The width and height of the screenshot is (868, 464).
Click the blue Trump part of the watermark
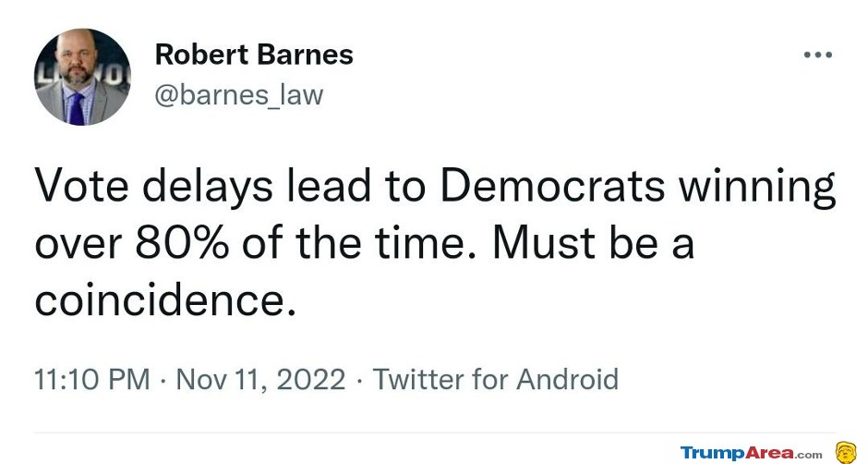pos(713,454)
